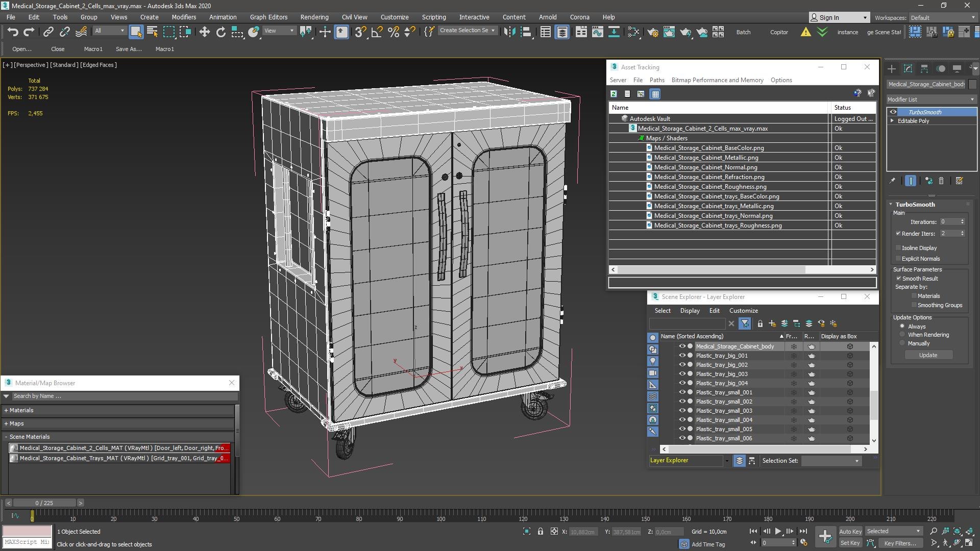The height and width of the screenshot is (551, 980).
Task: Open Display menu in Scene Explorer
Action: click(690, 311)
